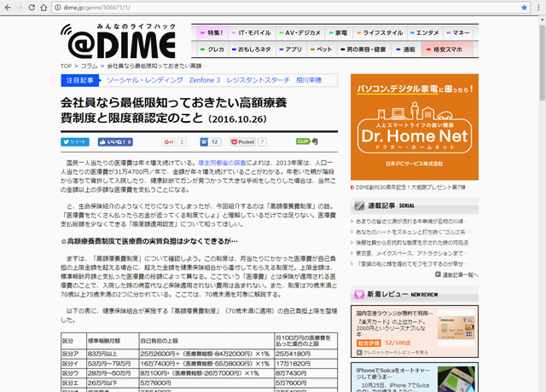546x392 pixels.
Task: Save the article to Pocket
Action: point(242,141)
